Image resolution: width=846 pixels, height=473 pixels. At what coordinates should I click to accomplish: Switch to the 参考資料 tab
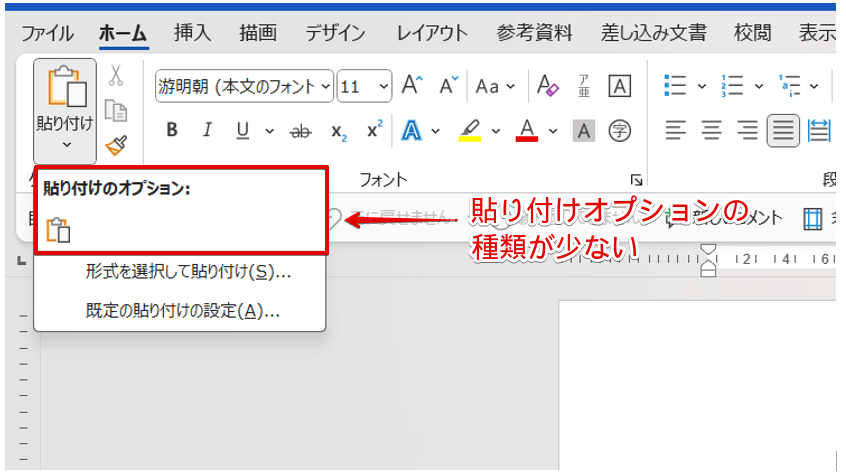click(534, 33)
